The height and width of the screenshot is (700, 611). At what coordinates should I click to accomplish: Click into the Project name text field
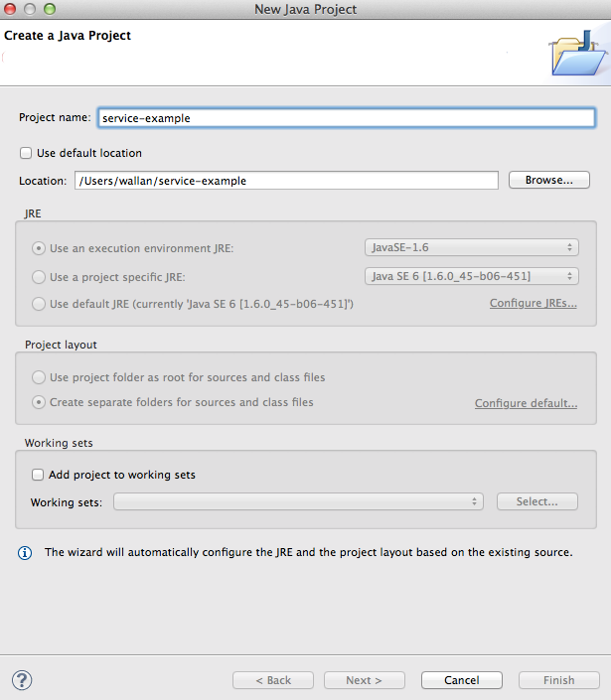[x=345, y=117]
